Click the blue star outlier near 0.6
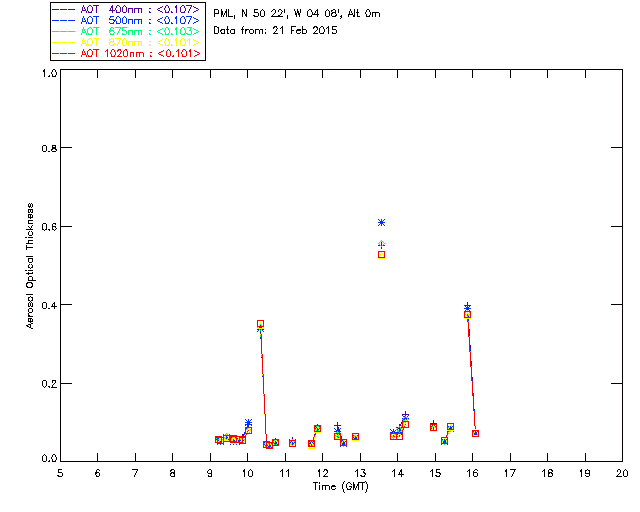 click(381, 223)
